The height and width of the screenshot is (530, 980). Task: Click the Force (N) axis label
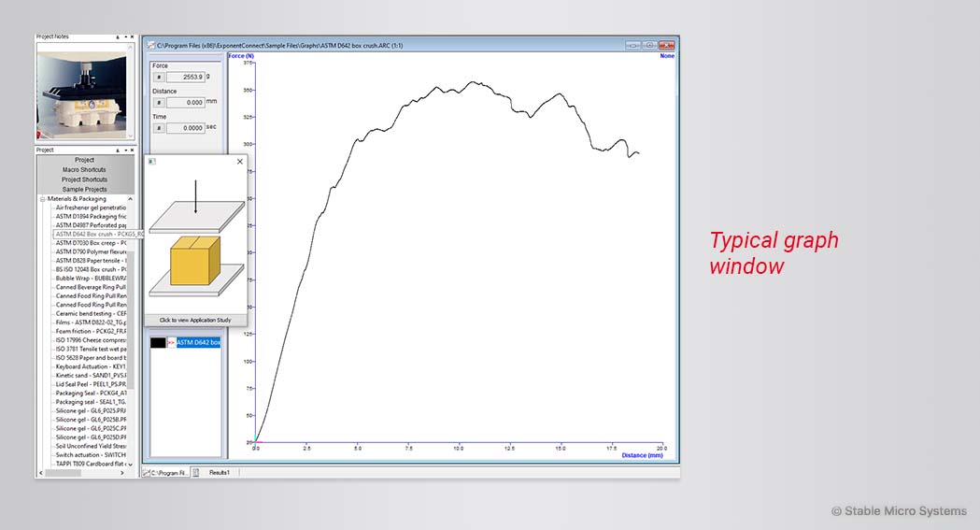241,56
